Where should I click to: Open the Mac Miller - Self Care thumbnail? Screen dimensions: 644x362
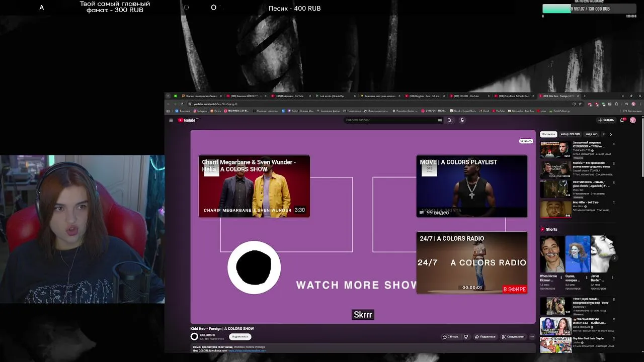pos(555,209)
